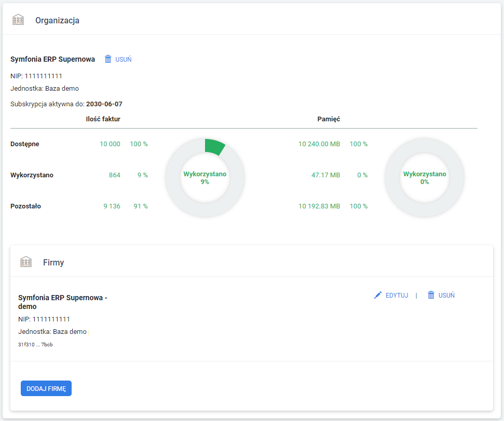
Task: Click the subscription date 2030-06-07
Action: pyautogui.click(x=104, y=104)
